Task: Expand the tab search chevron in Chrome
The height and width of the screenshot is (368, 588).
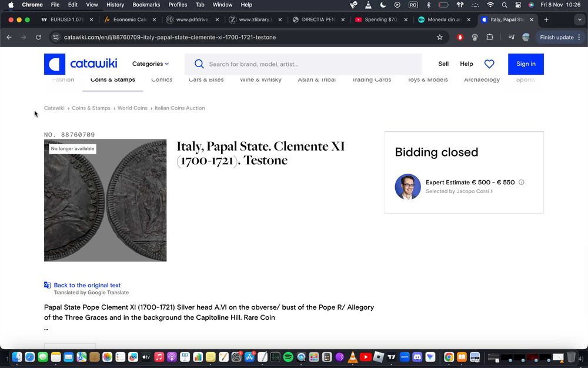Action: tap(579, 19)
